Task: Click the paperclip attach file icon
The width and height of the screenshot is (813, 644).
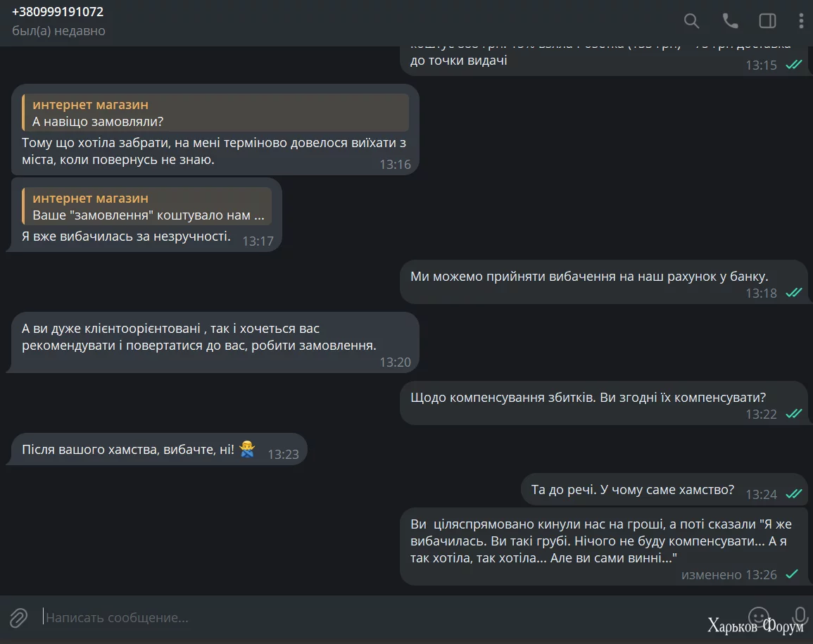Action: click(18, 618)
